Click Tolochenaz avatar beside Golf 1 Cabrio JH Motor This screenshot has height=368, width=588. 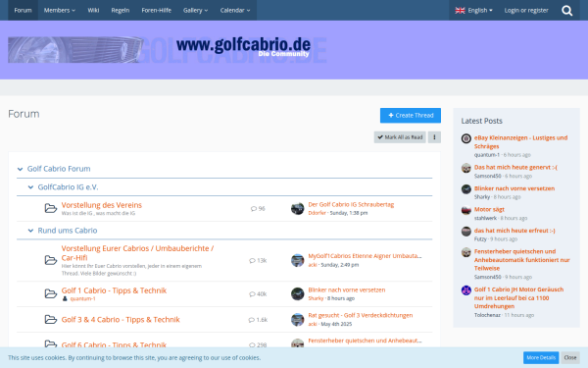click(x=466, y=290)
